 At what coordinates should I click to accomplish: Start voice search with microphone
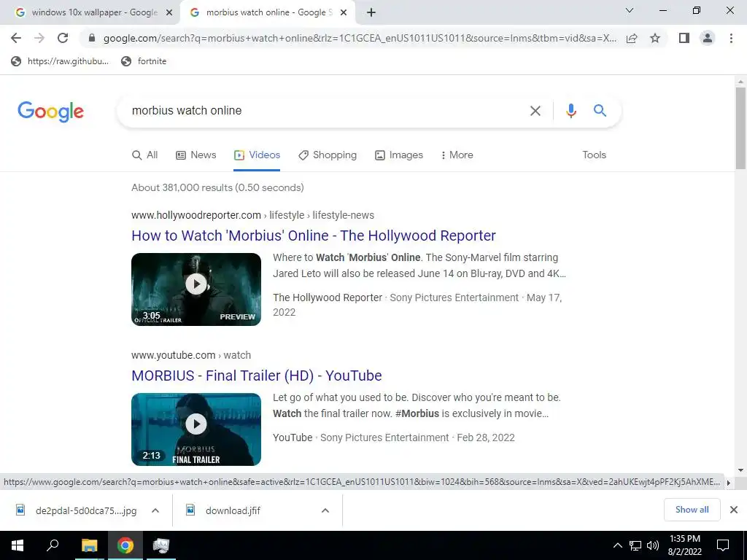570,111
